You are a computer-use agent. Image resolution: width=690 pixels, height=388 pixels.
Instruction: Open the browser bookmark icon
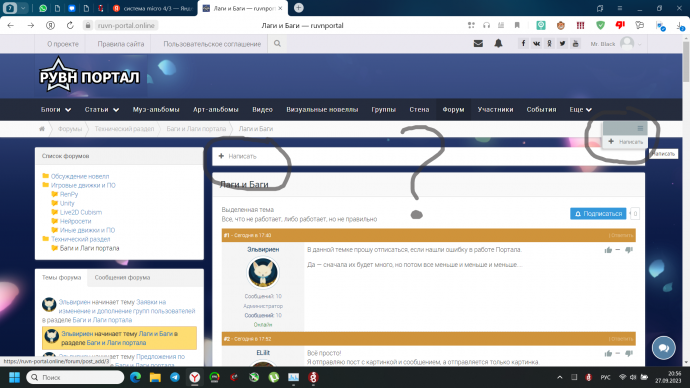pos(517,26)
